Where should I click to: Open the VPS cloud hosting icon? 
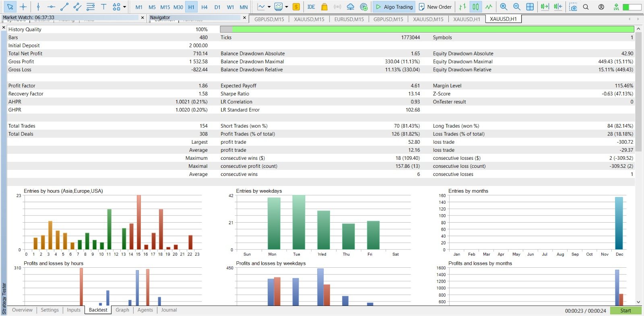[x=351, y=7]
